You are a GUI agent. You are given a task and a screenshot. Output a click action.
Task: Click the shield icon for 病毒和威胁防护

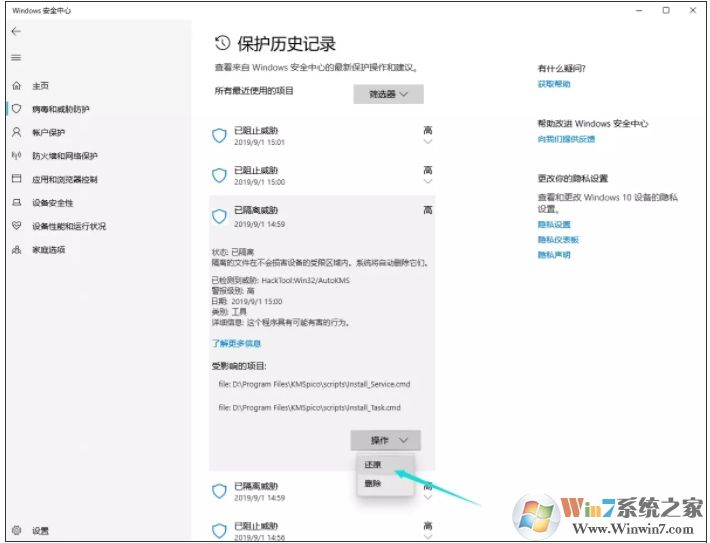[17, 109]
